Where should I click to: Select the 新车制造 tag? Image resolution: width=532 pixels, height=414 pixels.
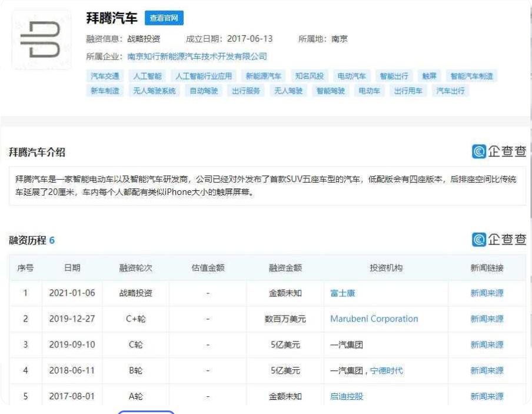(105, 91)
